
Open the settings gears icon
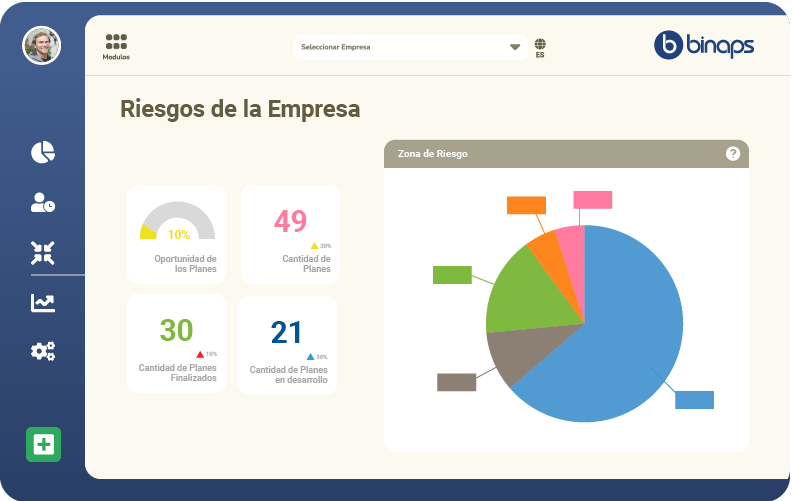[x=43, y=351]
